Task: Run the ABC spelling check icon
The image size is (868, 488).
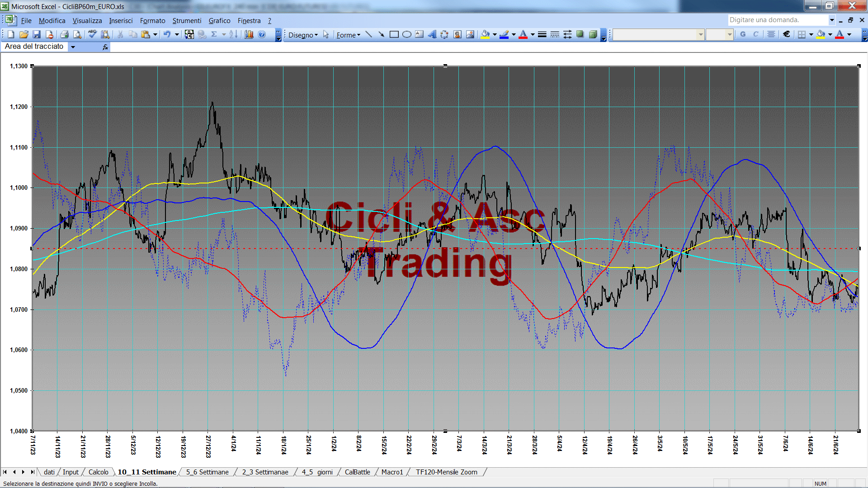Action: pos(92,34)
